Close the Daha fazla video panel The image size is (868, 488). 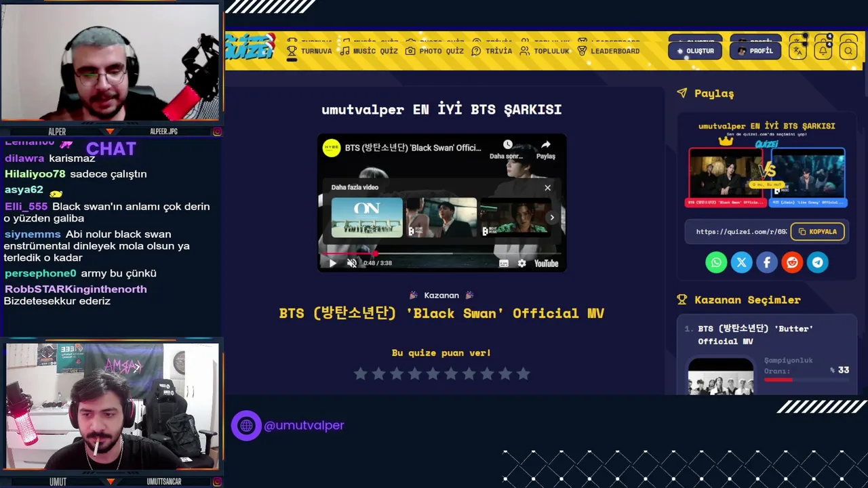pos(548,188)
